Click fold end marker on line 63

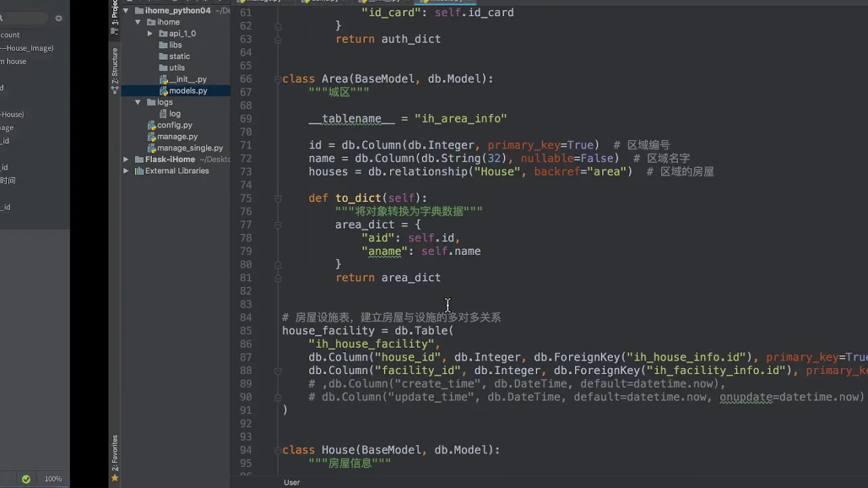278,39
